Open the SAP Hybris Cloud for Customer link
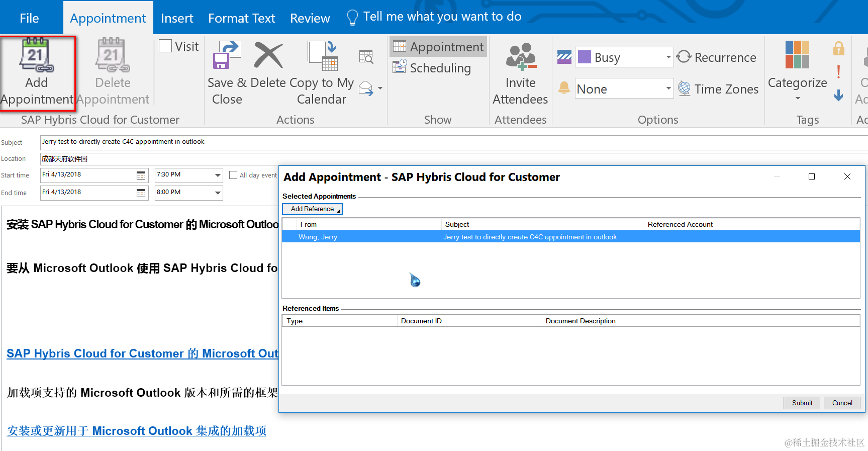This screenshot has width=868, height=451. (142, 353)
